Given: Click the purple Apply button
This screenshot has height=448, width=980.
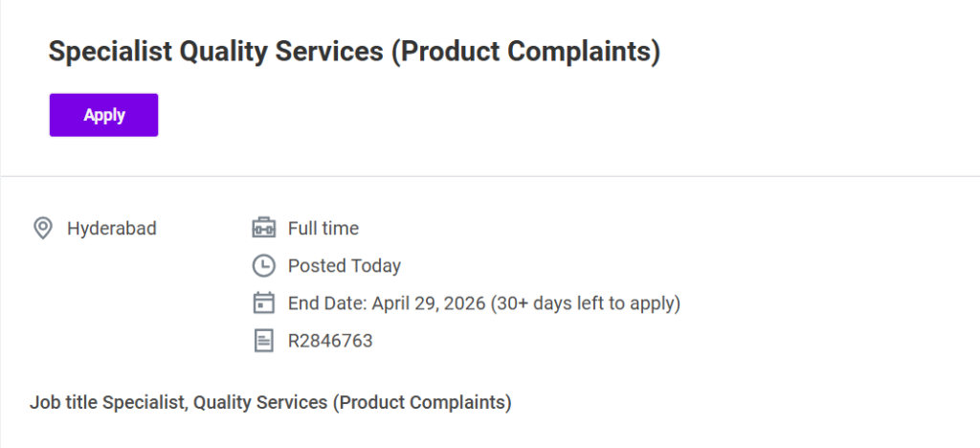Looking at the screenshot, I should coord(103,115).
